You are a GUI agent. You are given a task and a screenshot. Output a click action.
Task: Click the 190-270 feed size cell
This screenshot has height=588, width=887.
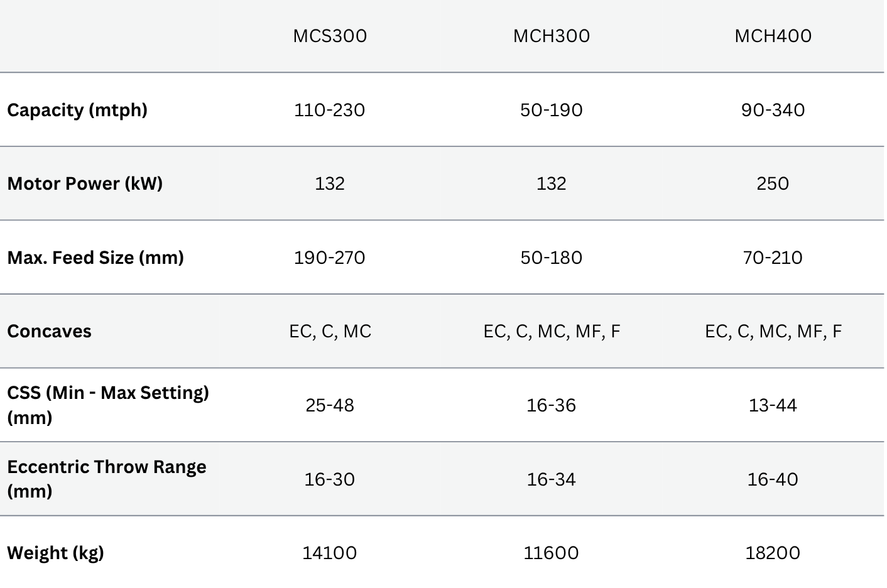[330, 258]
